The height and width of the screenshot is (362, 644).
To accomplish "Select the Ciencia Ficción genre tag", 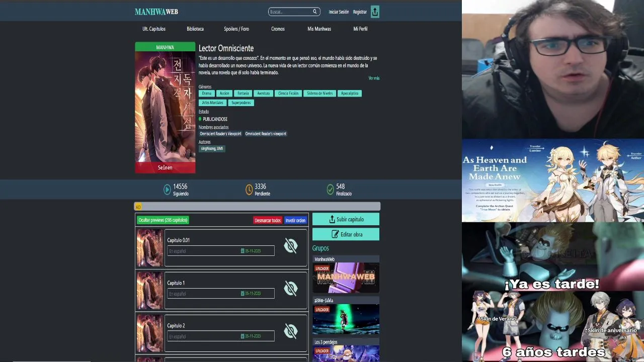I will point(288,93).
